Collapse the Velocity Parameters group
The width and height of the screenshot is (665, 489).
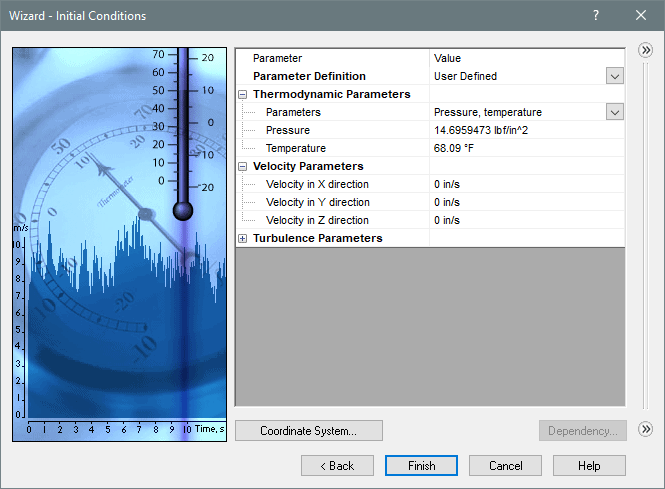pyautogui.click(x=243, y=166)
